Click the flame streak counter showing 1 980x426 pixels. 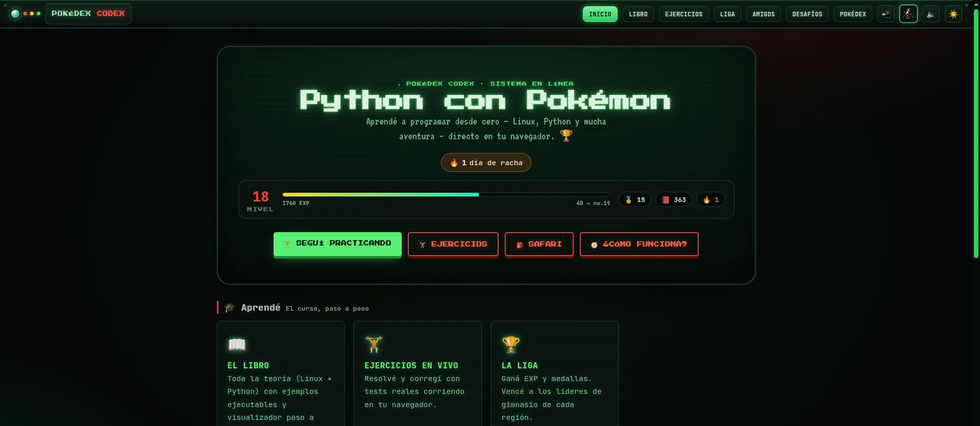710,199
